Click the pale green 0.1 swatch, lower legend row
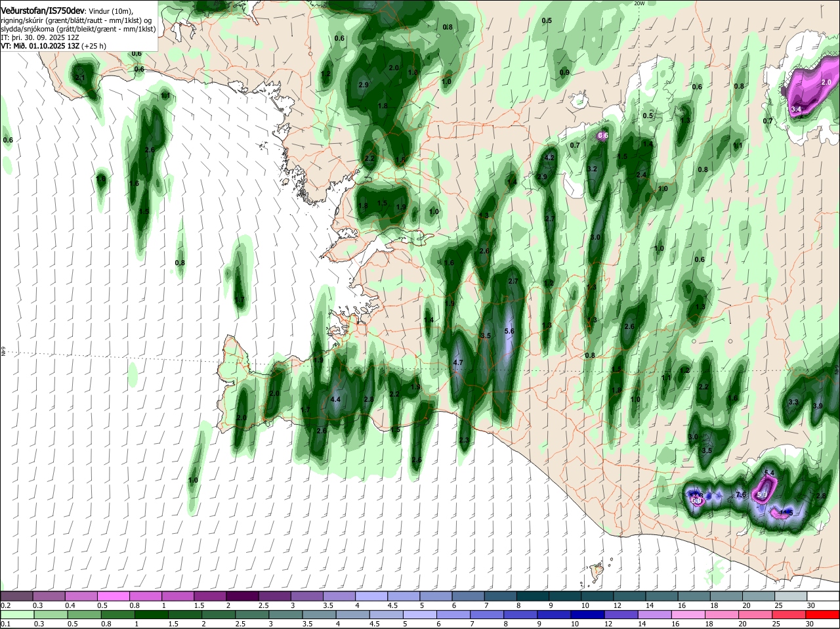 click(x=16, y=615)
